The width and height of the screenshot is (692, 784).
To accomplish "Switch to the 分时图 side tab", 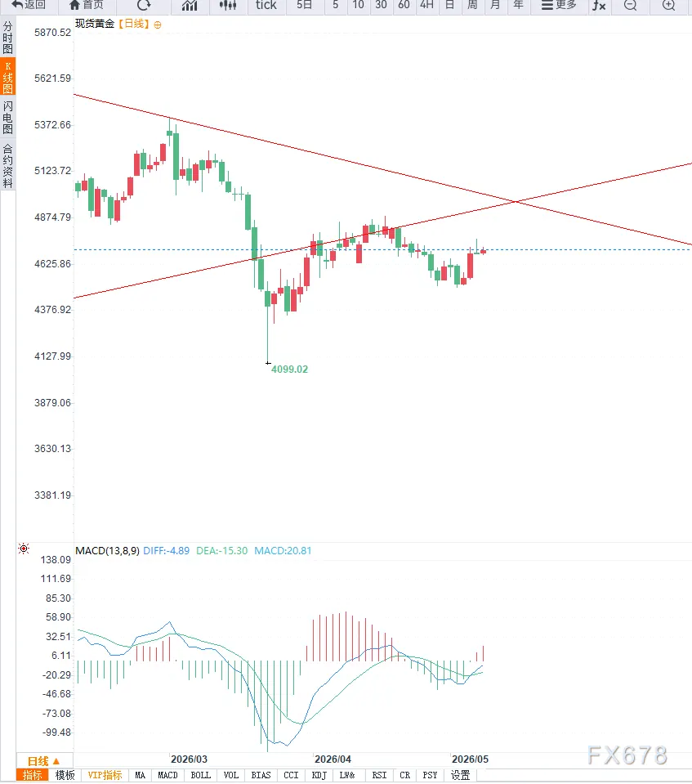I will point(8,38).
